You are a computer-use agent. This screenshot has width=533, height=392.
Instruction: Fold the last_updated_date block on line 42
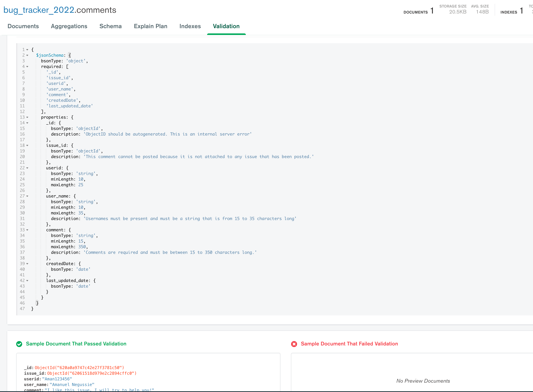click(27, 281)
